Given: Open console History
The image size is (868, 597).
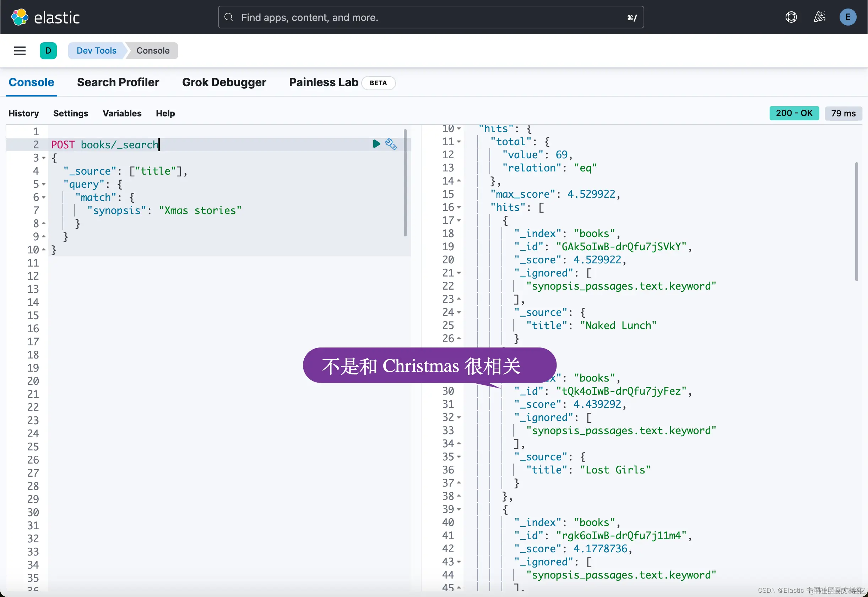Looking at the screenshot, I should 23,113.
